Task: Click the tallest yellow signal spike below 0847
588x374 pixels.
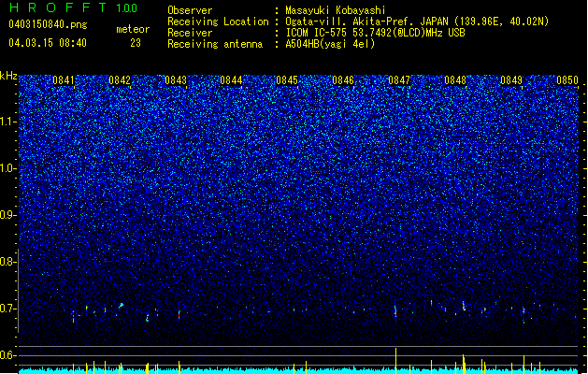Action: click(395, 361)
